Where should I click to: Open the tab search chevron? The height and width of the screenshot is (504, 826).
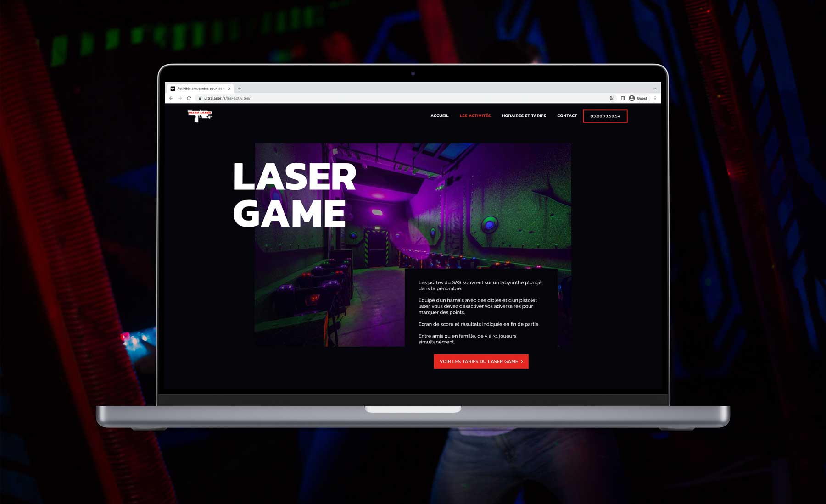tap(654, 88)
